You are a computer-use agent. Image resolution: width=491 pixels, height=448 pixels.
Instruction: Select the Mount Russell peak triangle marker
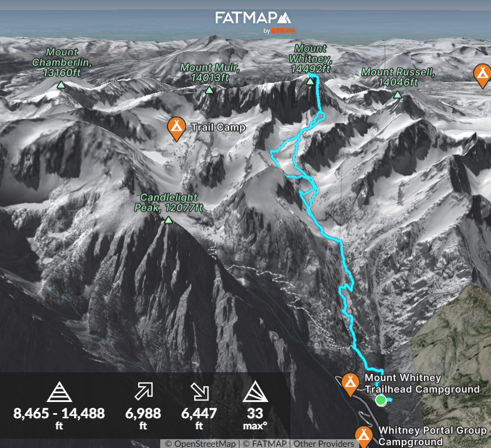[x=398, y=94]
